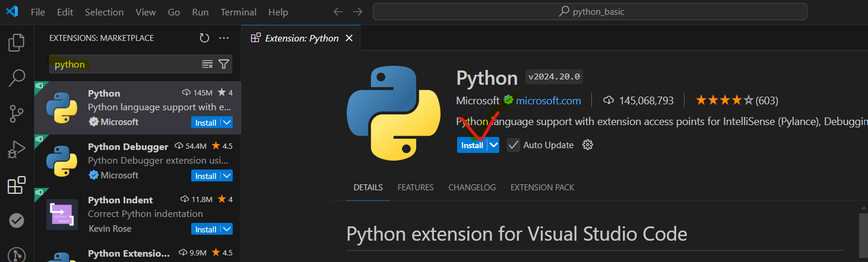Open the Selection menu
Image resolution: width=868 pixels, height=262 pixels.
104,12
